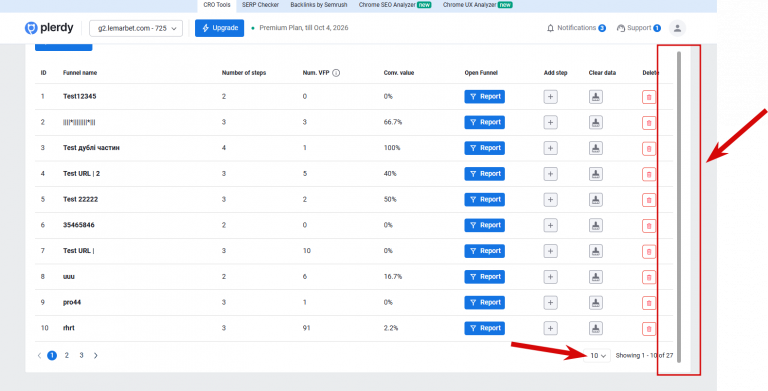Go to page 3 of funnels
The width and height of the screenshot is (768, 391).
[x=81, y=356]
